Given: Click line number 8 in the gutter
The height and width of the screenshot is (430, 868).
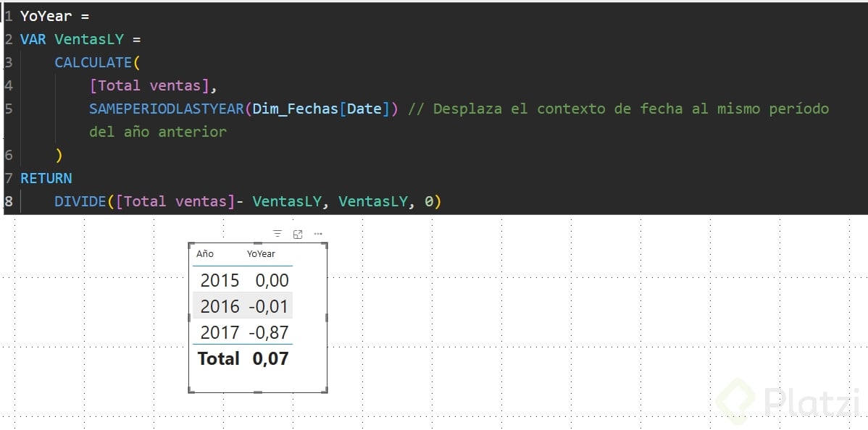Looking at the screenshot, I should pyautogui.click(x=9, y=202).
